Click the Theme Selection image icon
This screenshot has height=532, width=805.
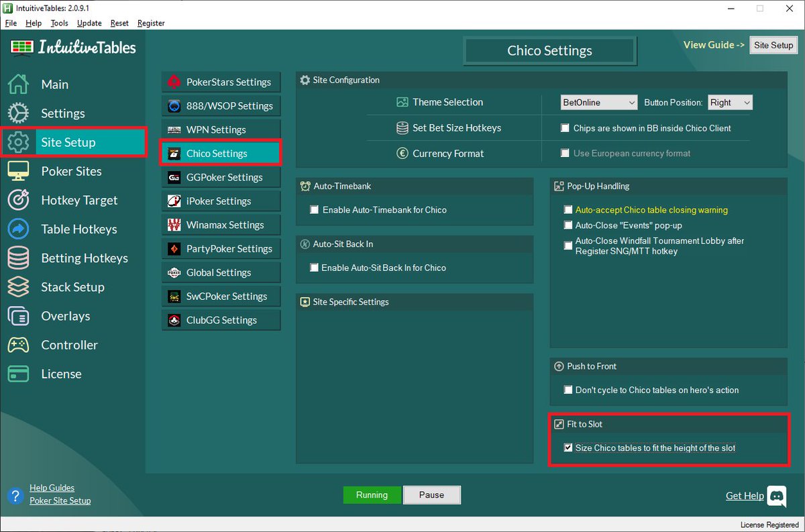(402, 102)
